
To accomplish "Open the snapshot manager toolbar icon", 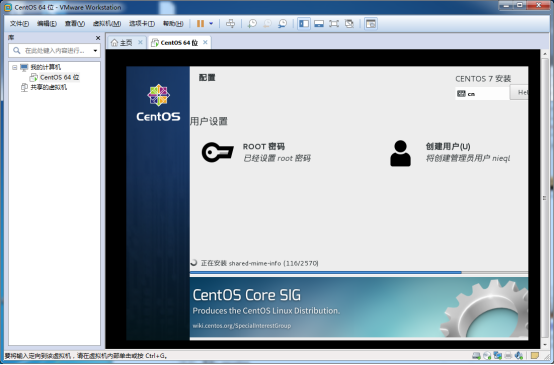I will pyautogui.click(x=282, y=24).
